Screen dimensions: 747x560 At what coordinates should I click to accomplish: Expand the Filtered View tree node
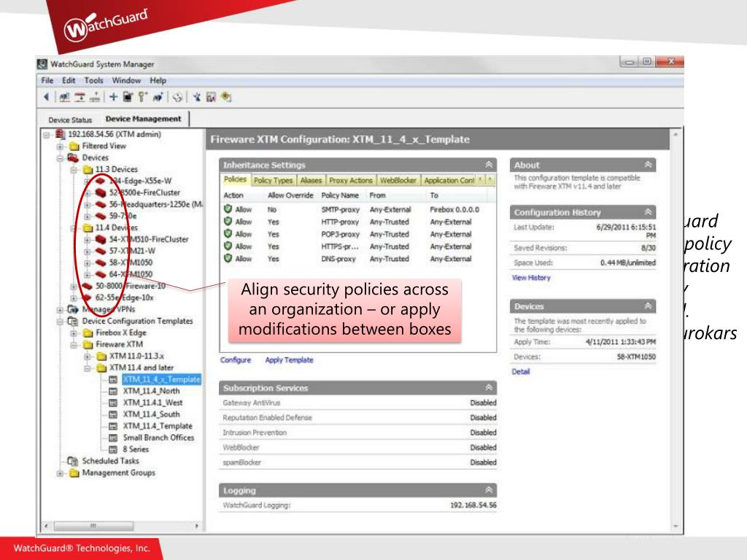point(60,147)
